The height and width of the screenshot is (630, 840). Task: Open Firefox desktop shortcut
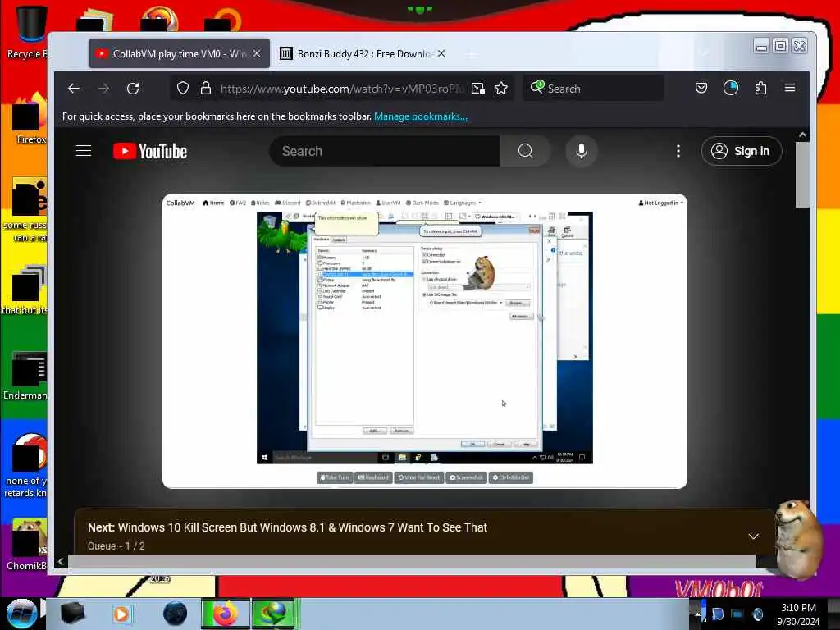[x=30, y=119]
